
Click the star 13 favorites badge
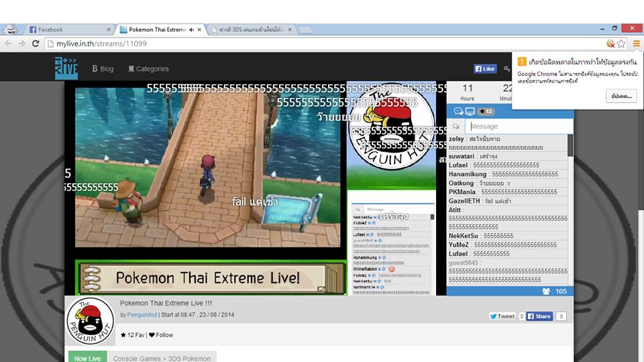[x=486, y=111]
